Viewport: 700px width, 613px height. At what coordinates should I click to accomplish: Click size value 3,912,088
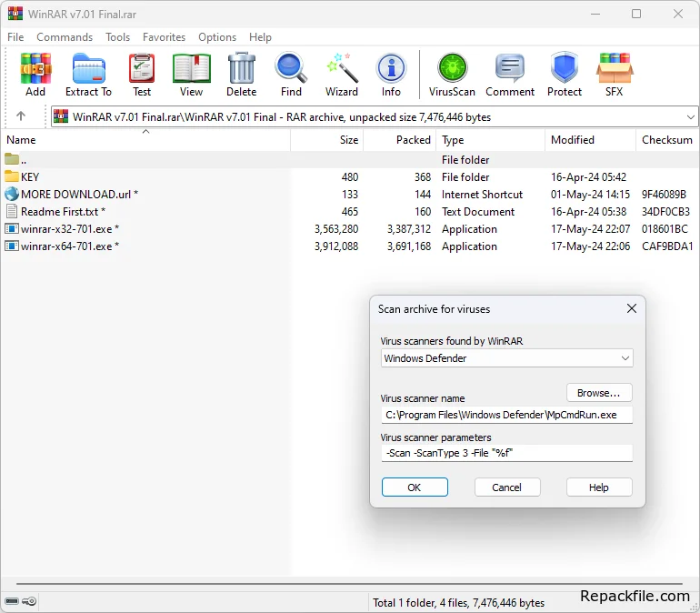[x=336, y=246]
